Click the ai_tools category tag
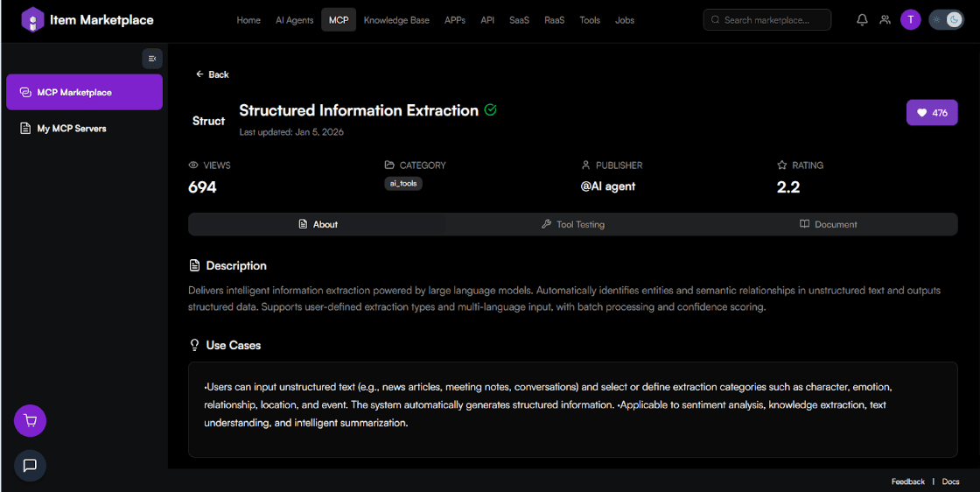This screenshot has width=980, height=492. pyautogui.click(x=402, y=184)
